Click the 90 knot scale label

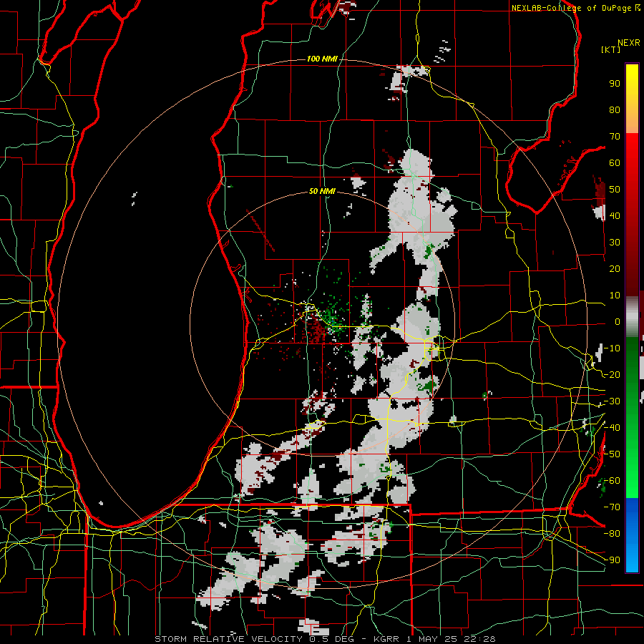(x=615, y=84)
